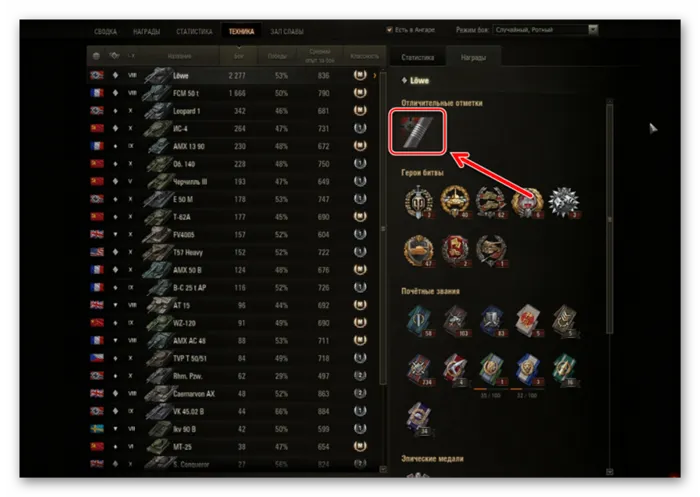This screenshot has height=497, width=700.
Task: Expand Löwe row details arrow
Action: pos(375,75)
